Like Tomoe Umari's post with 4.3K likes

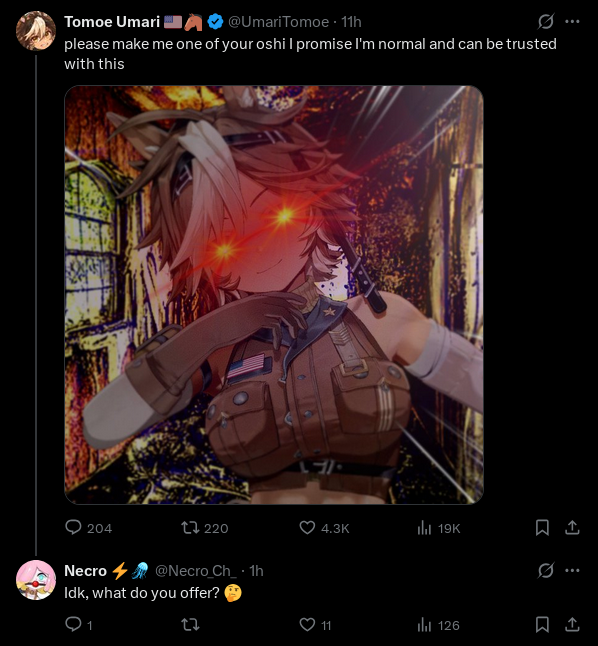(324, 528)
